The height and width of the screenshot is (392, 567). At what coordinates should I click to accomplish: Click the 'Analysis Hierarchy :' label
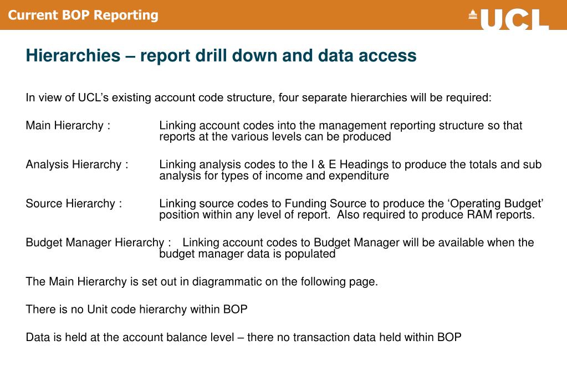point(77,164)
